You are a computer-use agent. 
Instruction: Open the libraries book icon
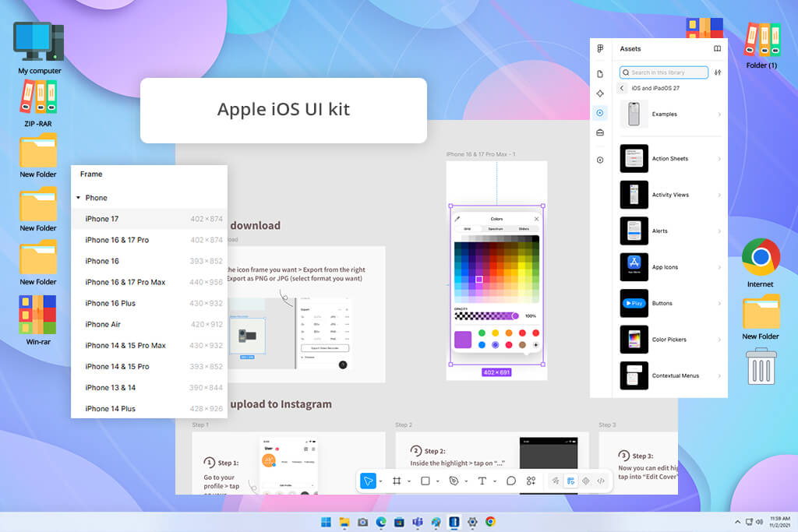point(718,49)
